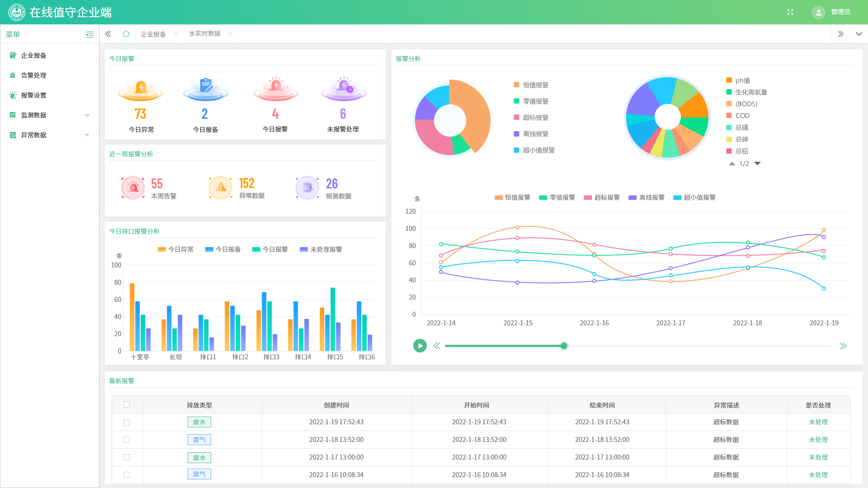Toggle 今日报备 bar chart legend
868x488 pixels.
point(223,249)
